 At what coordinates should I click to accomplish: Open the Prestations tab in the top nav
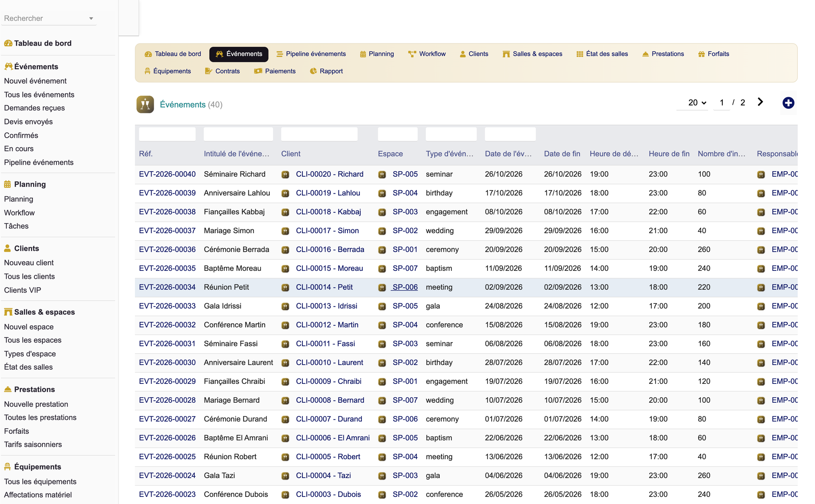tap(663, 54)
